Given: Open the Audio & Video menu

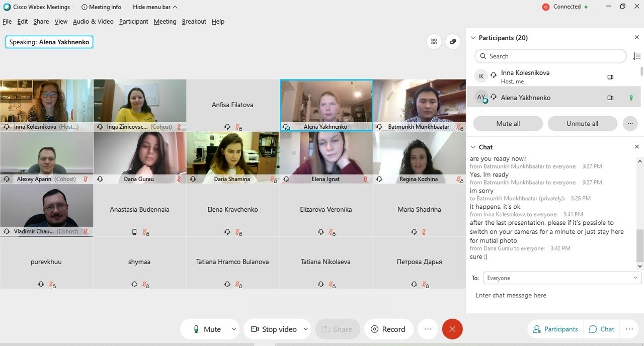Looking at the screenshot, I should pos(93,22).
